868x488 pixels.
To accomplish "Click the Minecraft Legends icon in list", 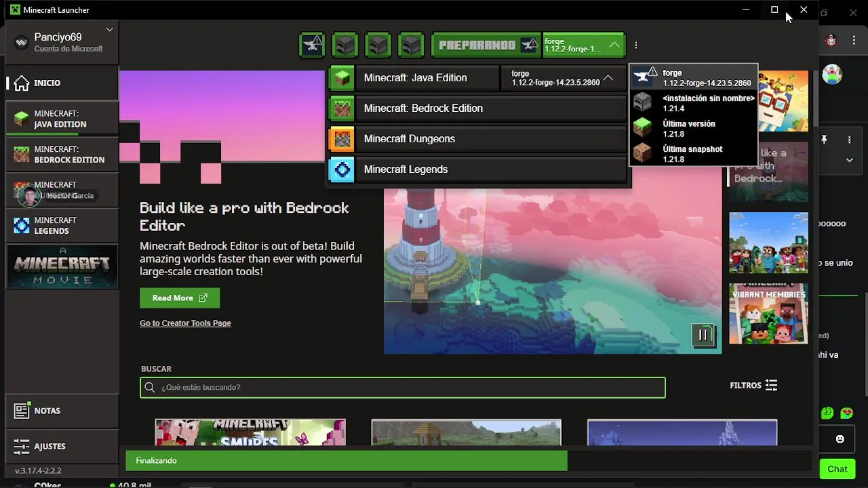I will 342,169.
